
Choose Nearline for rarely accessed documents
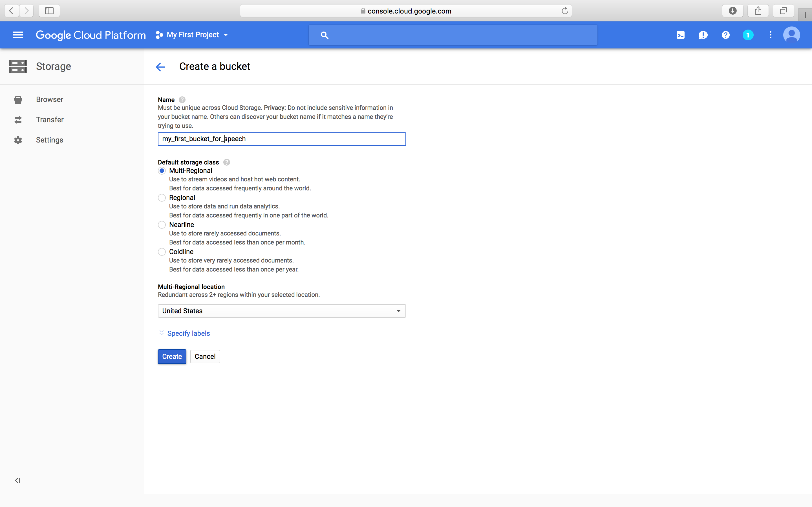tap(162, 225)
